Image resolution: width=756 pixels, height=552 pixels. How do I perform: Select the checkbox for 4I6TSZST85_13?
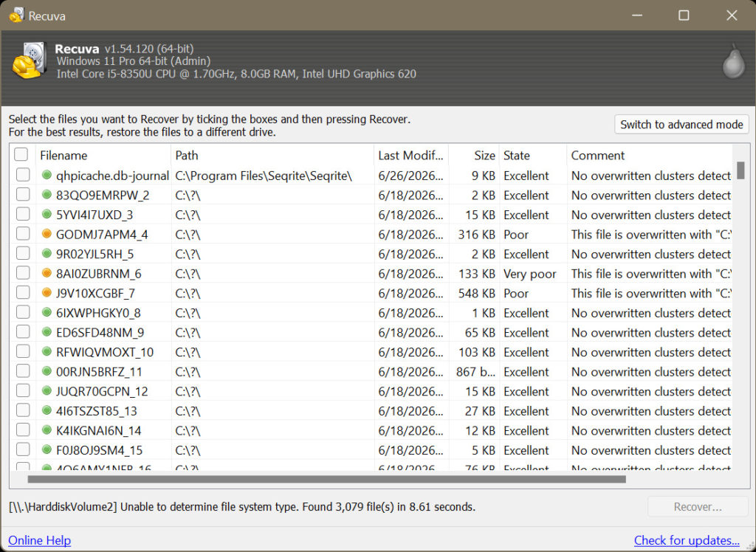coord(23,410)
